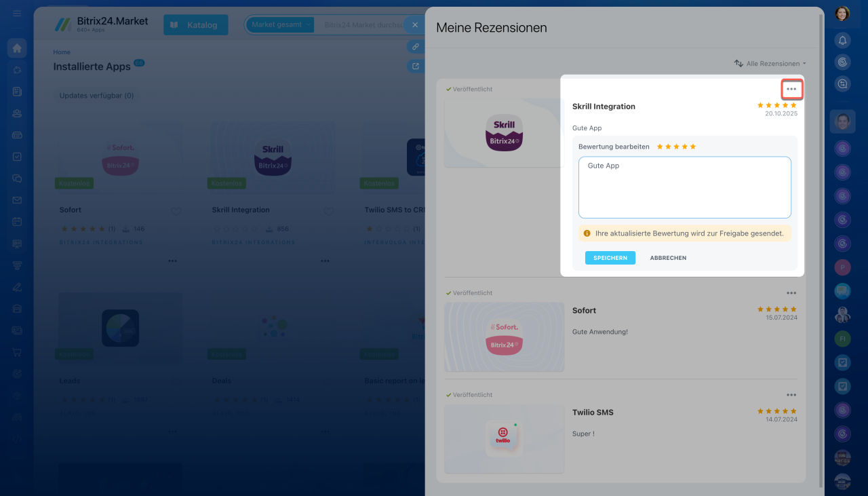Open notifications bell in right sidebar
868x496 pixels.
click(x=842, y=41)
